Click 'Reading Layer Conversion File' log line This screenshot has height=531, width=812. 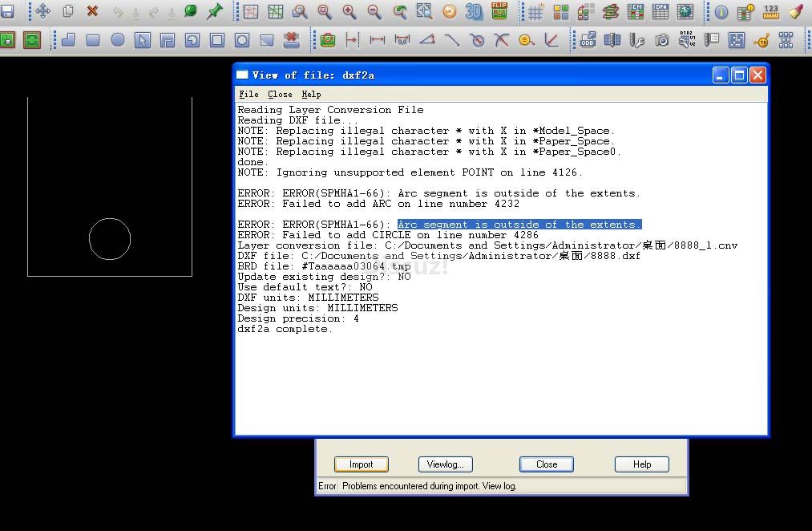[x=330, y=110]
